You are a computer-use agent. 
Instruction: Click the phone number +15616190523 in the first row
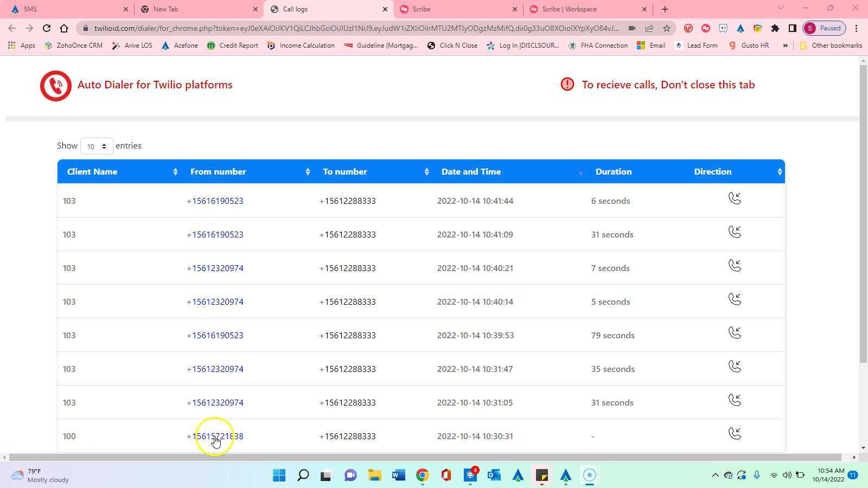(216, 201)
